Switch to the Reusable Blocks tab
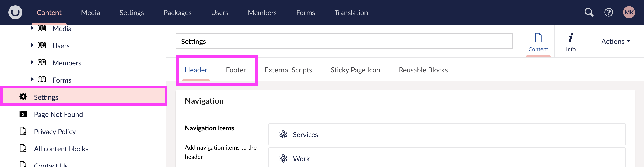Screen dimensions: 644x167 423,70
